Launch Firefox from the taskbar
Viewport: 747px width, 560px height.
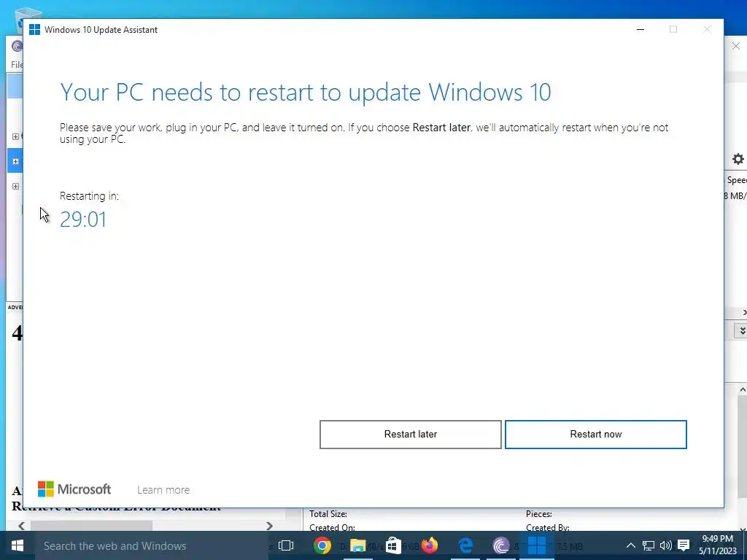pos(429,545)
